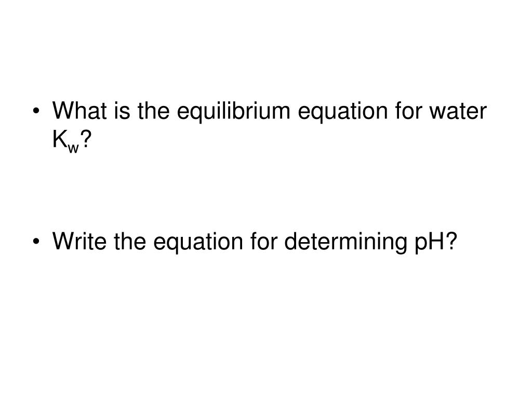Click the letter H in pH

pyautogui.click(x=436, y=241)
